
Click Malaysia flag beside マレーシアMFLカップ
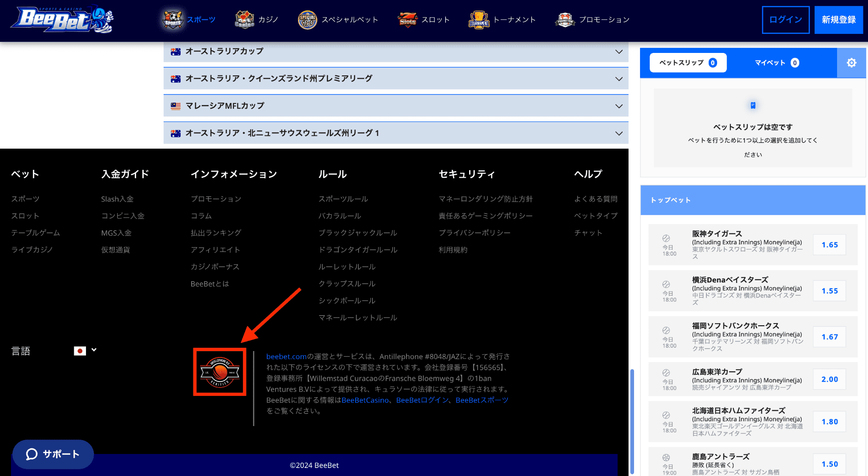pyautogui.click(x=175, y=106)
